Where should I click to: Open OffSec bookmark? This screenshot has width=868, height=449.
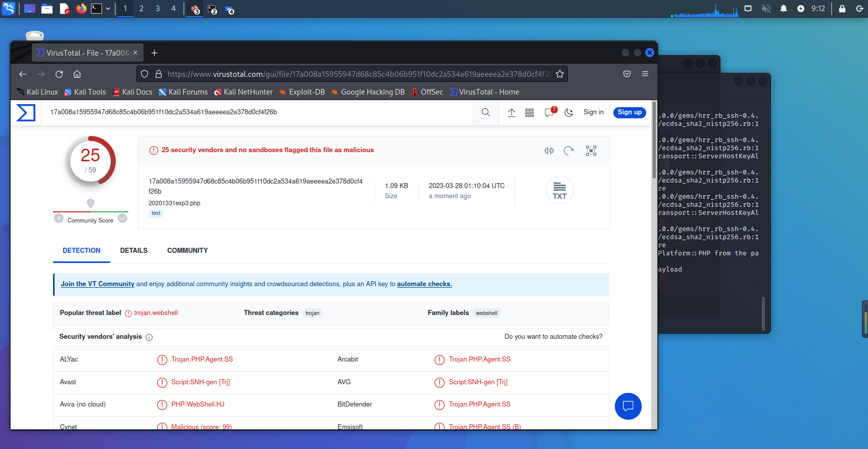[427, 92]
